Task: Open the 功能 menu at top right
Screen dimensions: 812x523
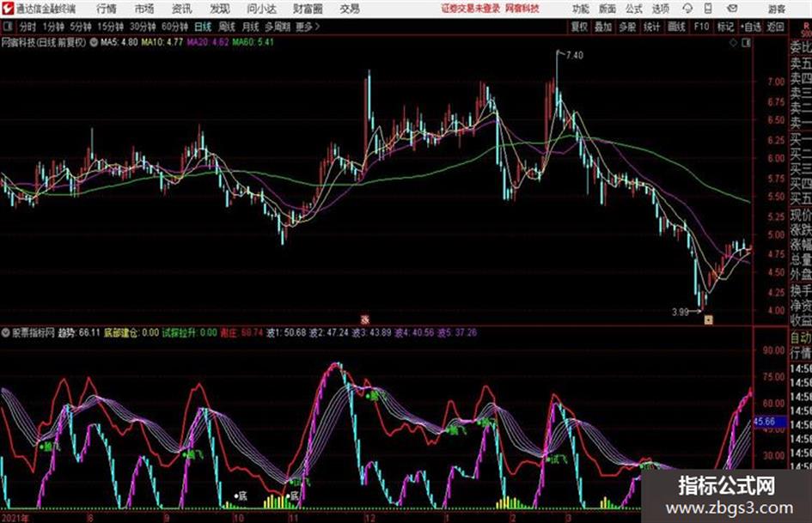Action: pyautogui.click(x=581, y=9)
